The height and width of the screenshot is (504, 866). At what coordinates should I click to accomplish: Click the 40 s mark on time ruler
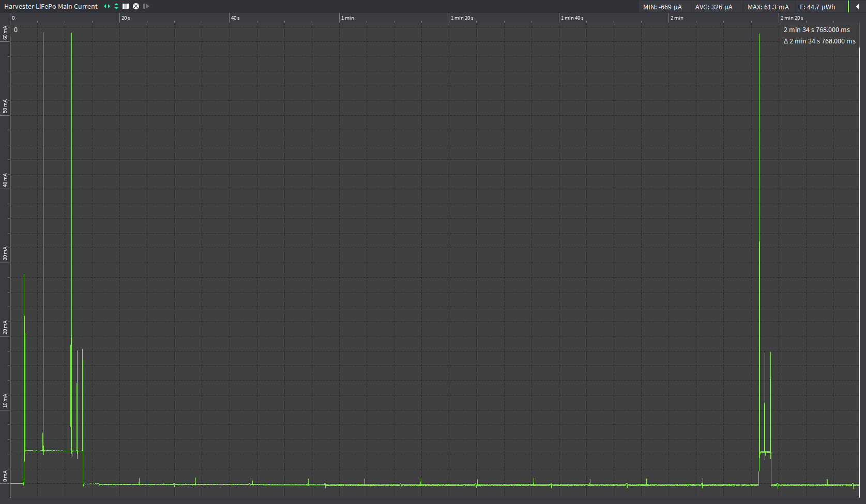[235, 18]
